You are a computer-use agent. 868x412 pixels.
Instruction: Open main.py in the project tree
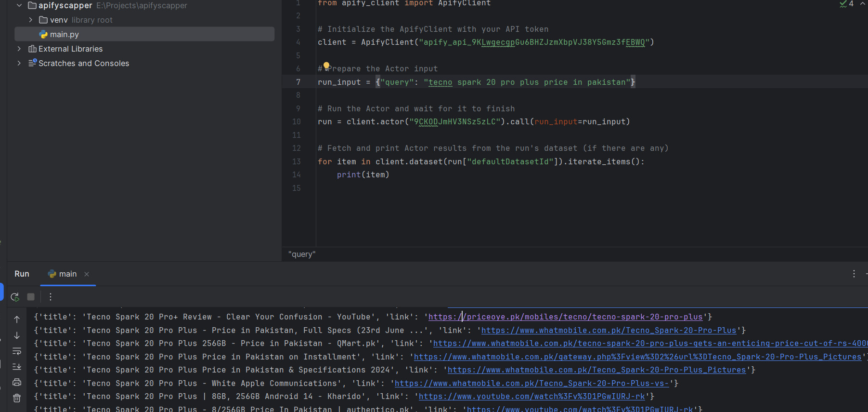point(64,34)
